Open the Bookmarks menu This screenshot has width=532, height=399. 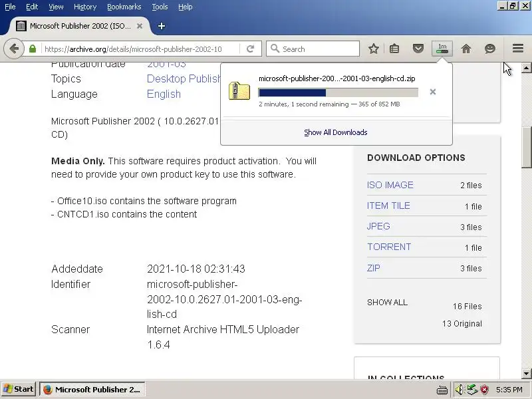click(124, 7)
